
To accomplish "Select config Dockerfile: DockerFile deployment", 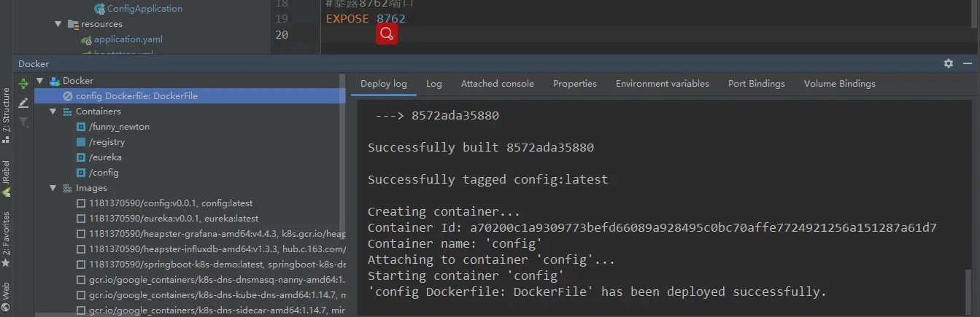I will click(x=136, y=96).
